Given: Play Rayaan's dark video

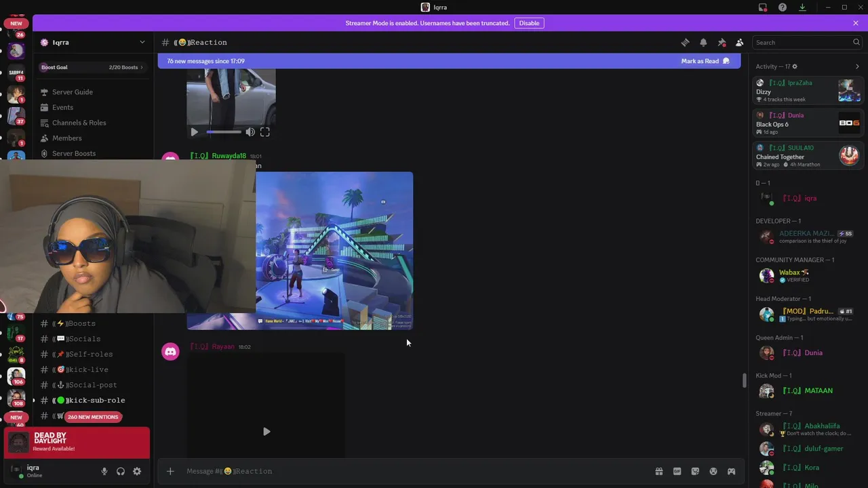Looking at the screenshot, I should click(267, 431).
